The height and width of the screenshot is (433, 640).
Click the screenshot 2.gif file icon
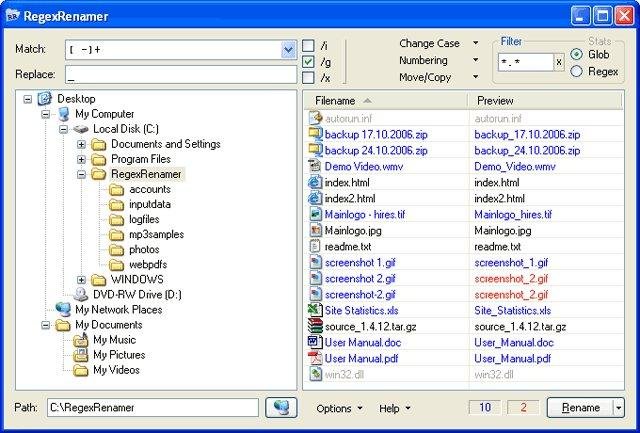coord(316,278)
